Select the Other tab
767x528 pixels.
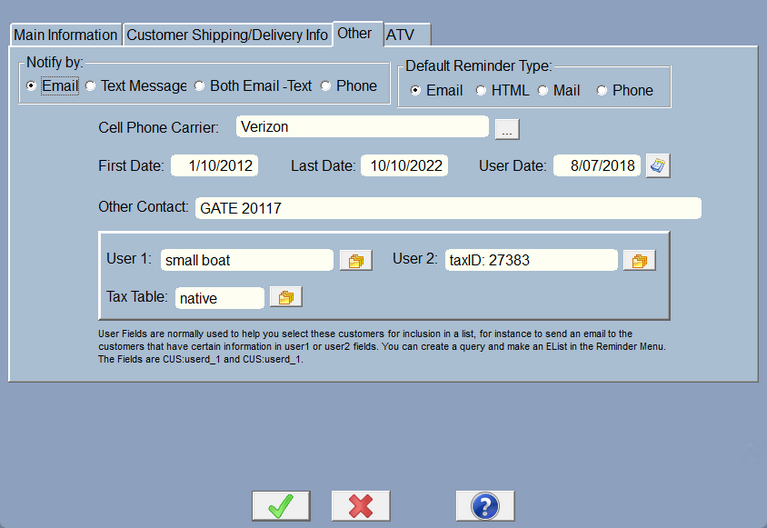click(x=358, y=33)
